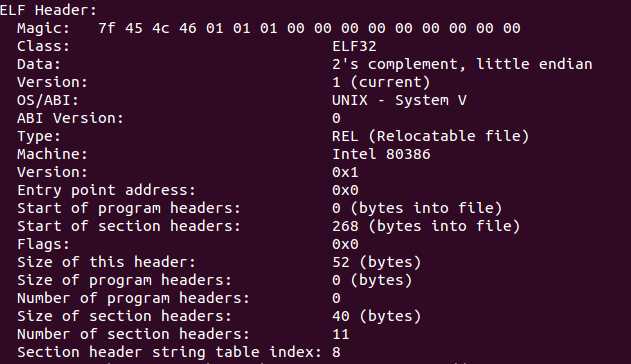Click the 40 (bytes) section header size
The height and width of the screenshot is (364, 631).
pos(377,316)
